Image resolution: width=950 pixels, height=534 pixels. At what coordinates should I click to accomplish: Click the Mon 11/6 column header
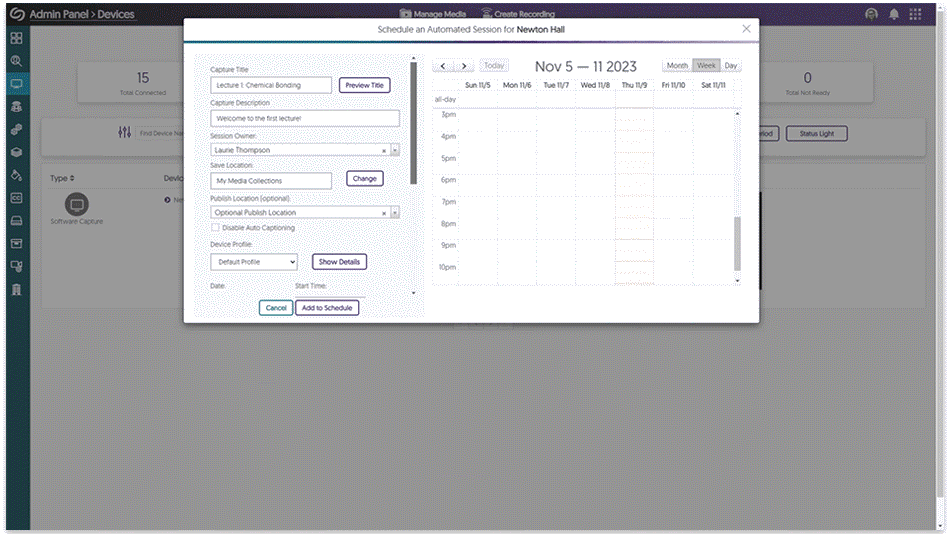click(x=517, y=85)
